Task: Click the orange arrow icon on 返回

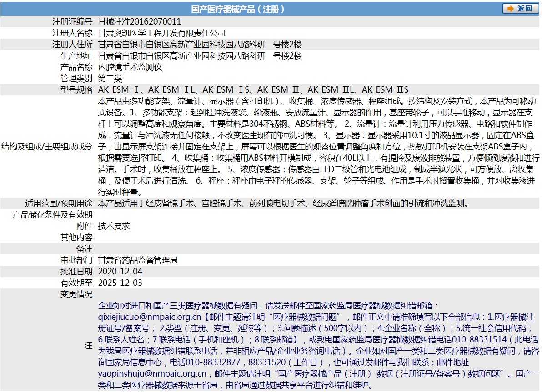Action: point(511,9)
